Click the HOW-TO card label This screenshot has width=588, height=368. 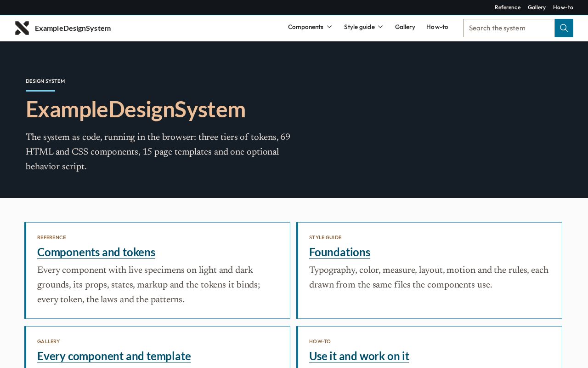click(320, 341)
